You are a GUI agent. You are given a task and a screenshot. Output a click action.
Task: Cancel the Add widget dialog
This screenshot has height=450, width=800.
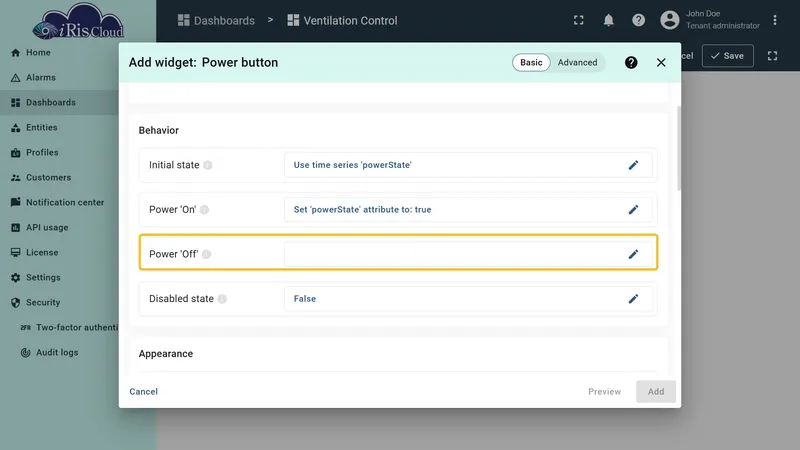[143, 391]
